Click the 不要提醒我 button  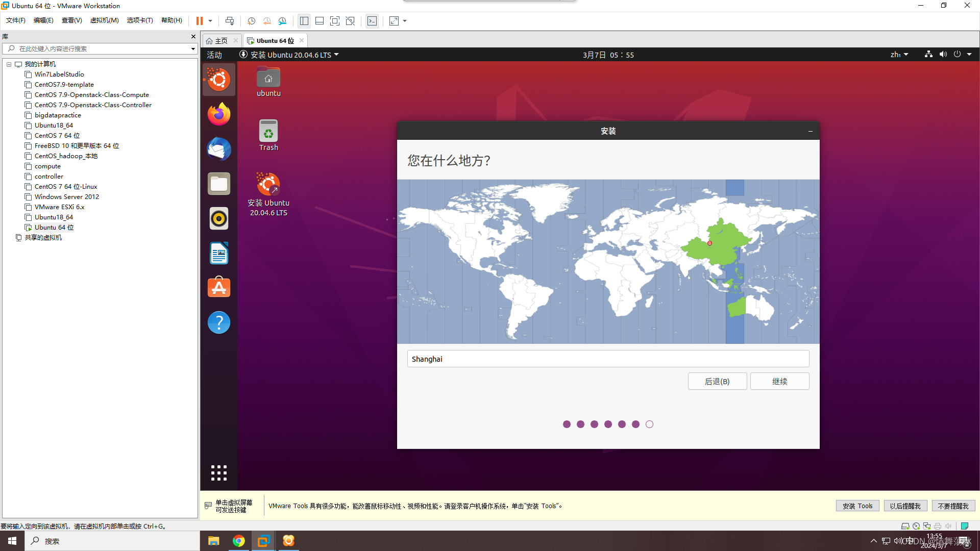pyautogui.click(x=953, y=506)
